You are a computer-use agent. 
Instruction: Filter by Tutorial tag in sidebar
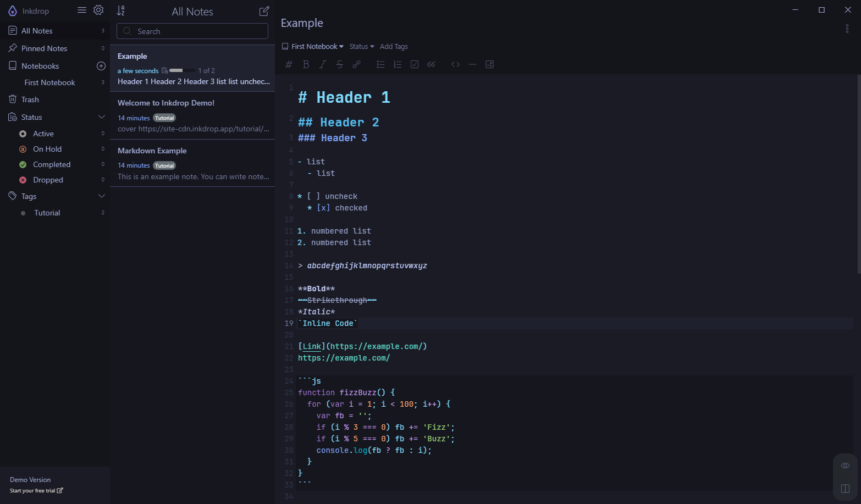coord(55,213)
